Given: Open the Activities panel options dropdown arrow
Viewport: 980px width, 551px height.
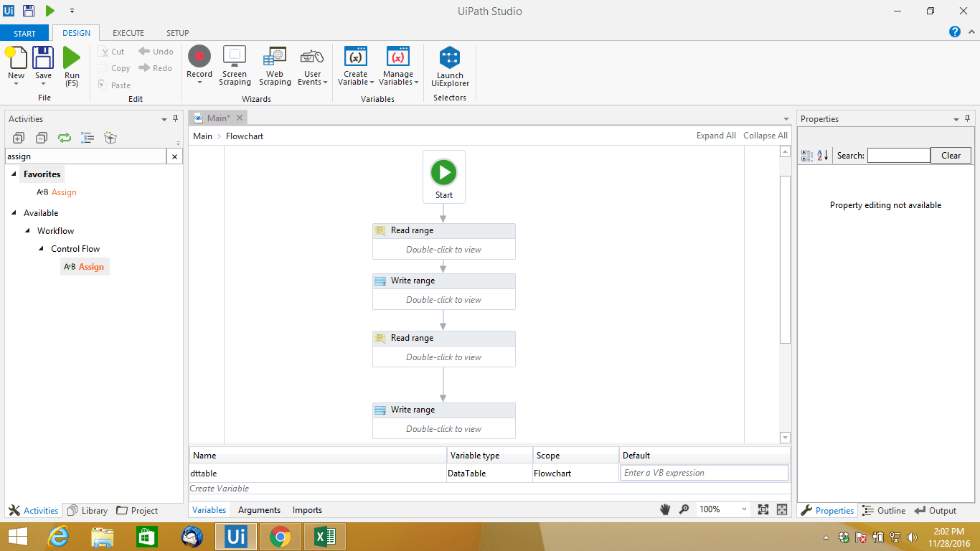Looking at the screenshot, I should 164,119.
